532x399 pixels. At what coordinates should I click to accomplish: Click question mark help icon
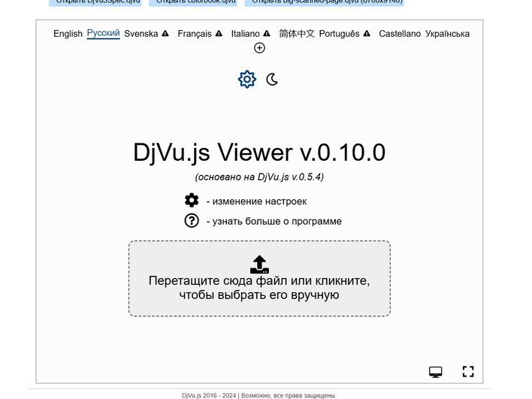point(192,220)
